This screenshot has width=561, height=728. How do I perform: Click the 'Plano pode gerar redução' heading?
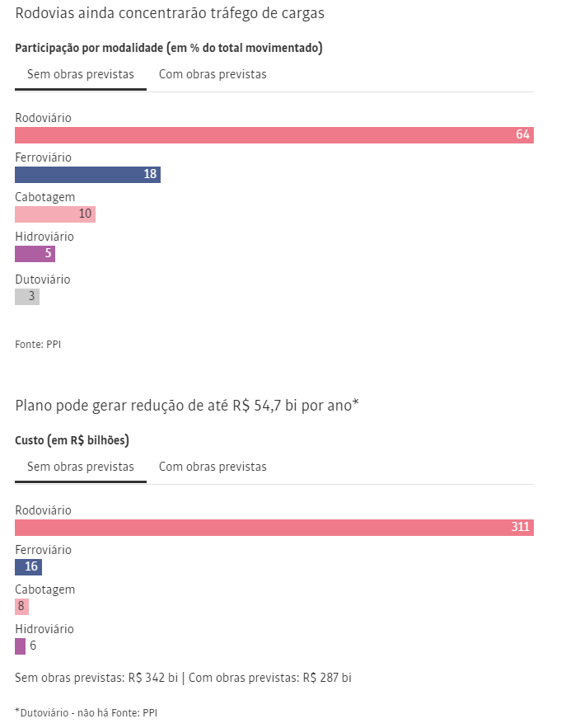click(x=187, y=406)
